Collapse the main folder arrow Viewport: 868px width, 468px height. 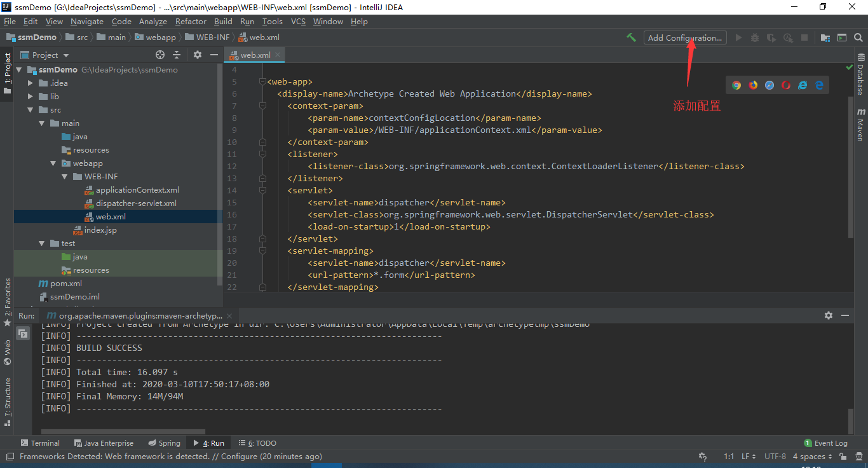pyautogui.click(x=42, y=123)
